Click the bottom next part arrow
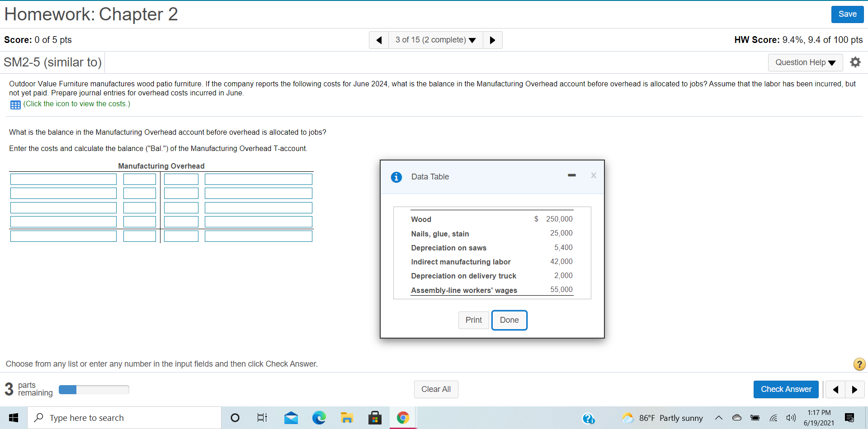This screenshot has width=868, height=429. [x=854, y=389]
